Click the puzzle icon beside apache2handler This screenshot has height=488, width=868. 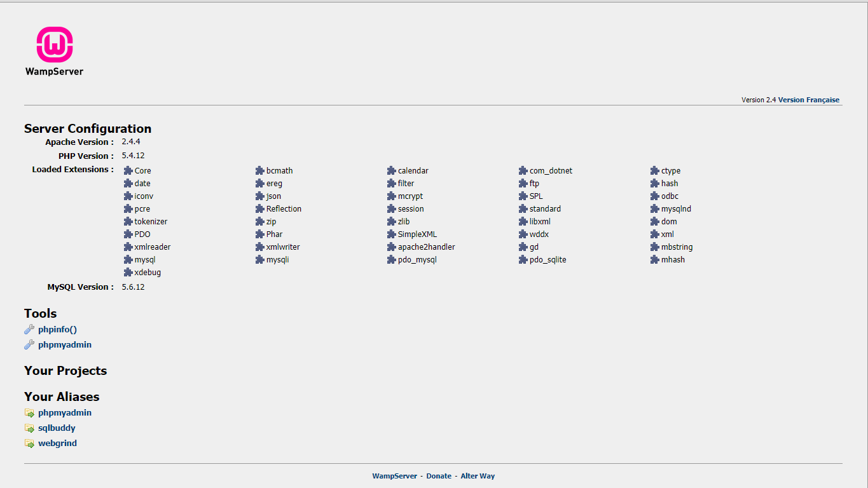(x=392, y=247)
